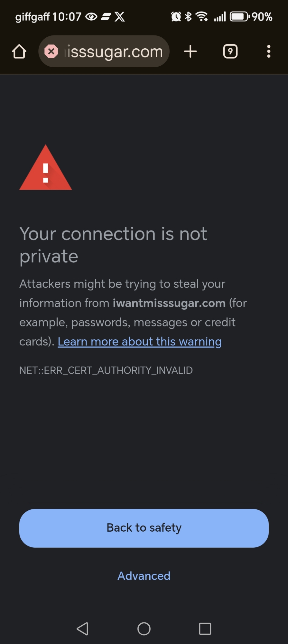Open Android recent apps square button

point(205,629)
